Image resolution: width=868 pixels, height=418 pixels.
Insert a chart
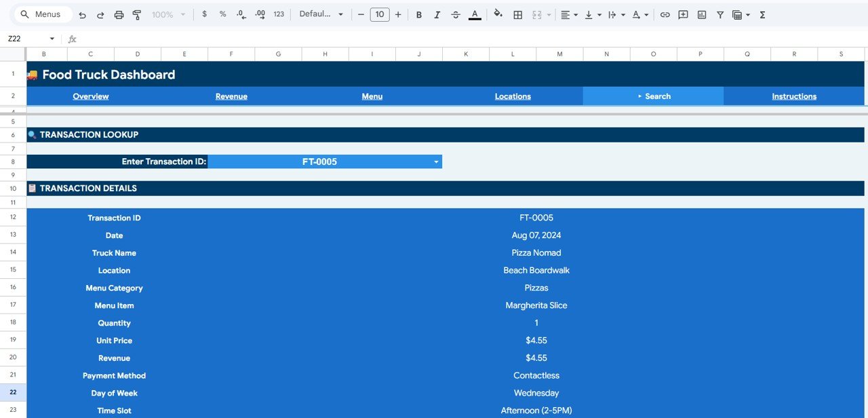(x=701, y=14)
